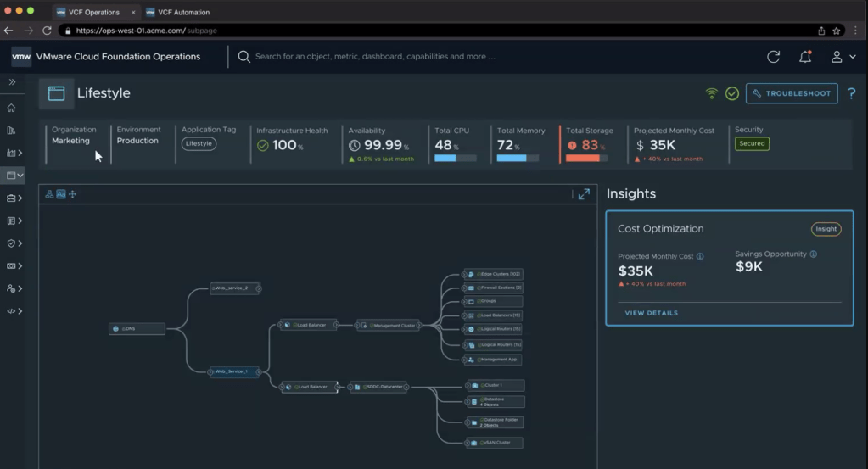Click the help question mark icon
This screenshot has height=469, width=868.
(x=851, y=93)
